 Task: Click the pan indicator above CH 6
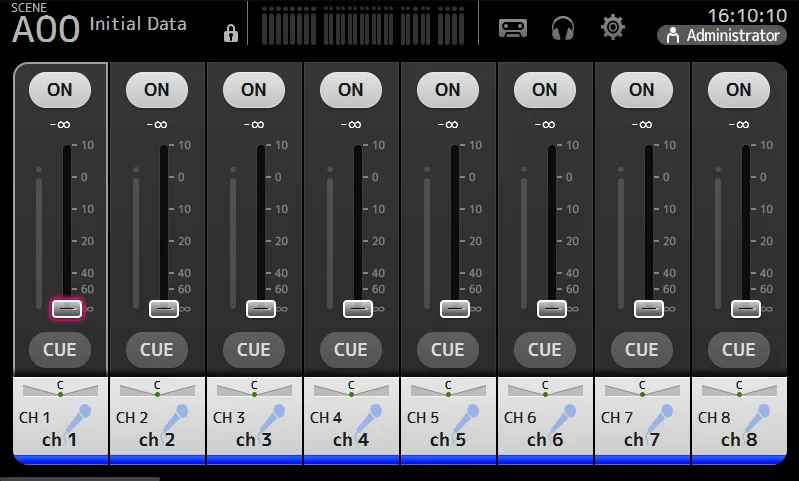545,389
